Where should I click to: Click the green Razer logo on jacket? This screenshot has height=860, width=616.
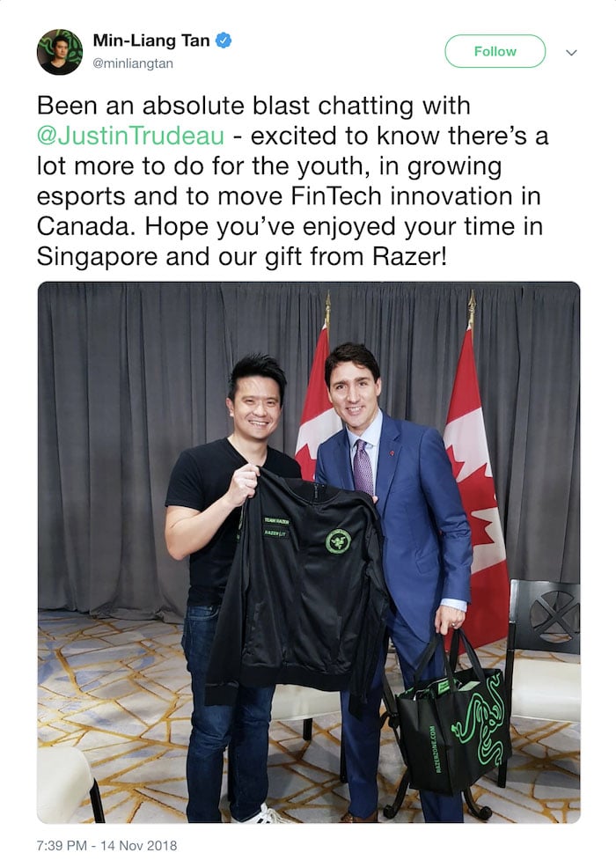[x=339, y=541]
